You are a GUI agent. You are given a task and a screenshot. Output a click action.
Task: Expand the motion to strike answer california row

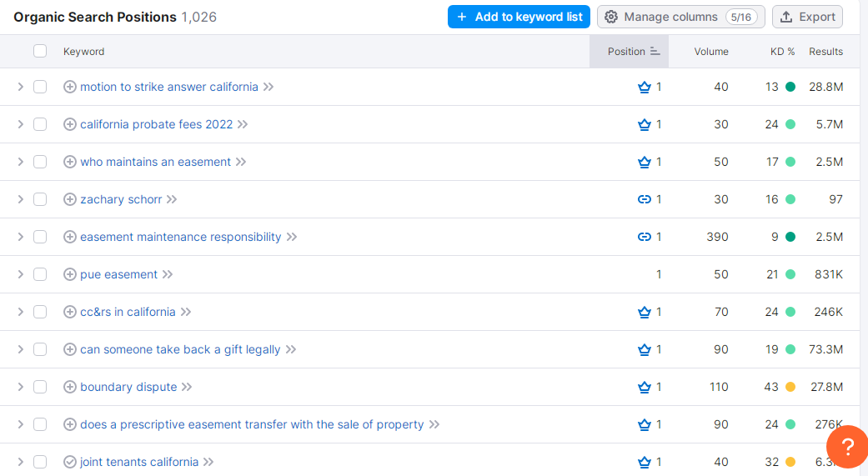point(21,87)
